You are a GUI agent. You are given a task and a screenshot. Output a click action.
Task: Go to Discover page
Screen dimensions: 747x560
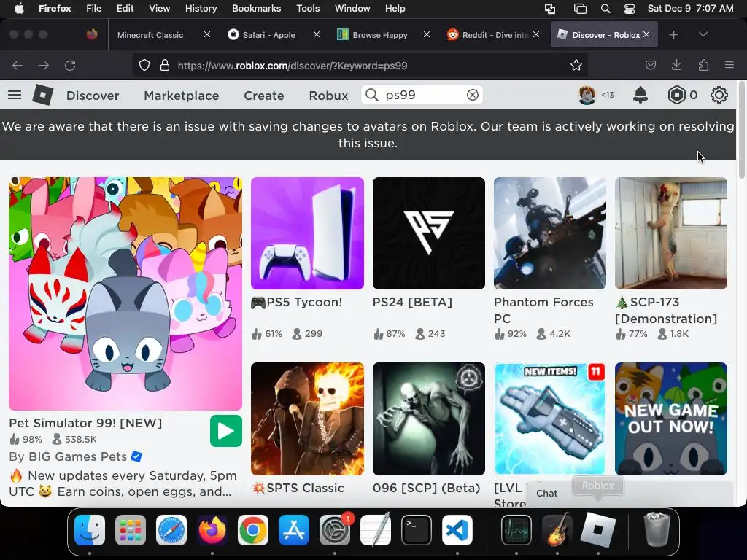(93, 96)
